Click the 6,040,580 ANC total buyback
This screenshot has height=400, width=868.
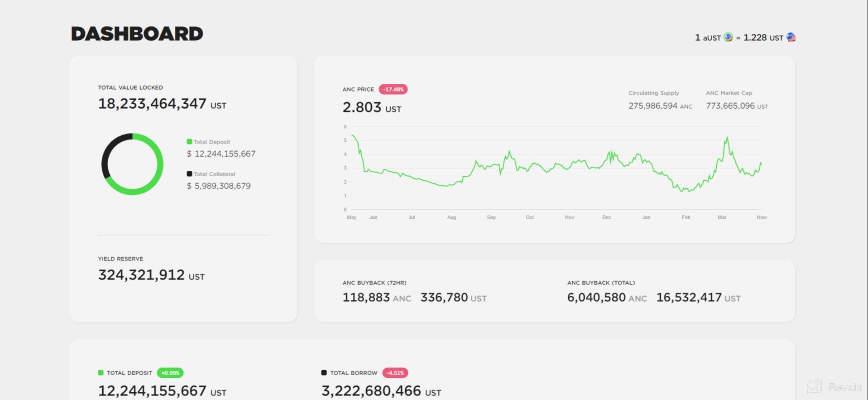pyautogui.click(x=607, y=298)
